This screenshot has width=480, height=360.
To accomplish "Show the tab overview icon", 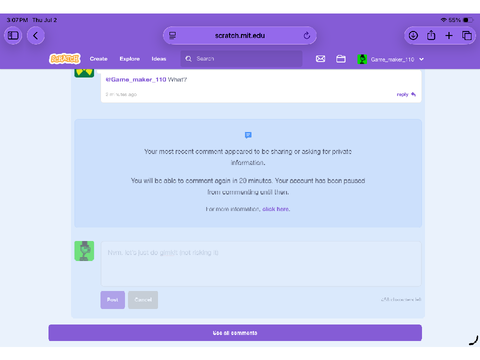I will [467, 35].
